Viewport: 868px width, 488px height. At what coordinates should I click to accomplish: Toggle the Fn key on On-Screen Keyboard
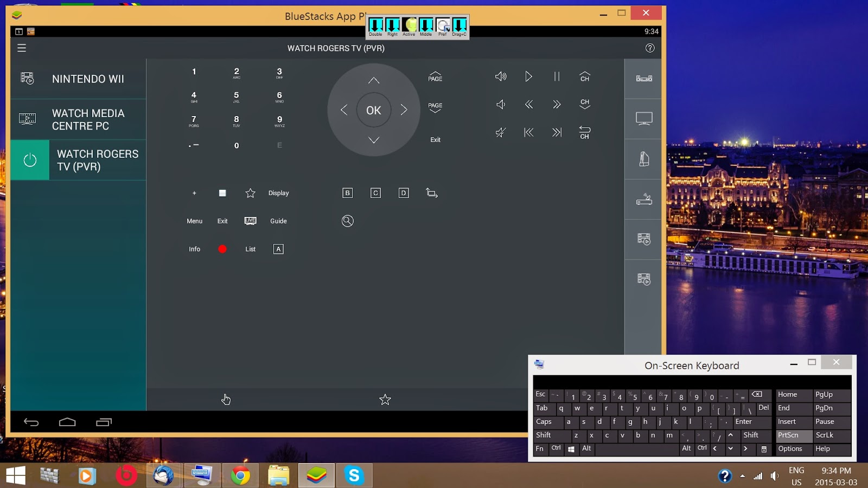[x=540, y=449]
